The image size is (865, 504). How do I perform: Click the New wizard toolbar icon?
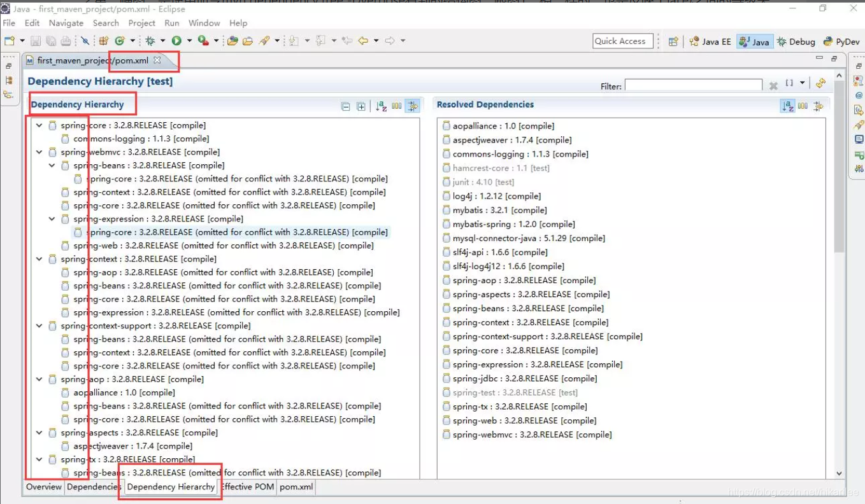(x=10, y=41)
